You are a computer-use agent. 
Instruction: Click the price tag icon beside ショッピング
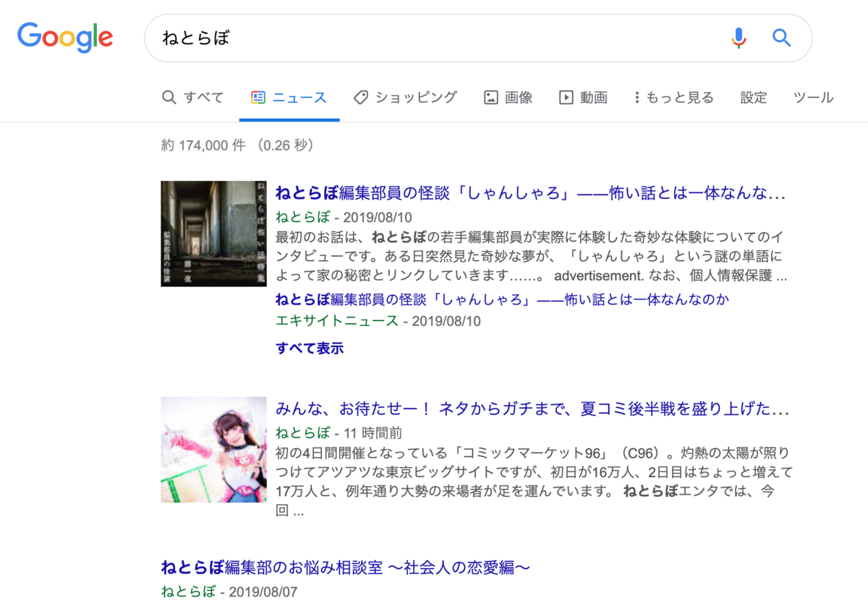coord(360,97)
